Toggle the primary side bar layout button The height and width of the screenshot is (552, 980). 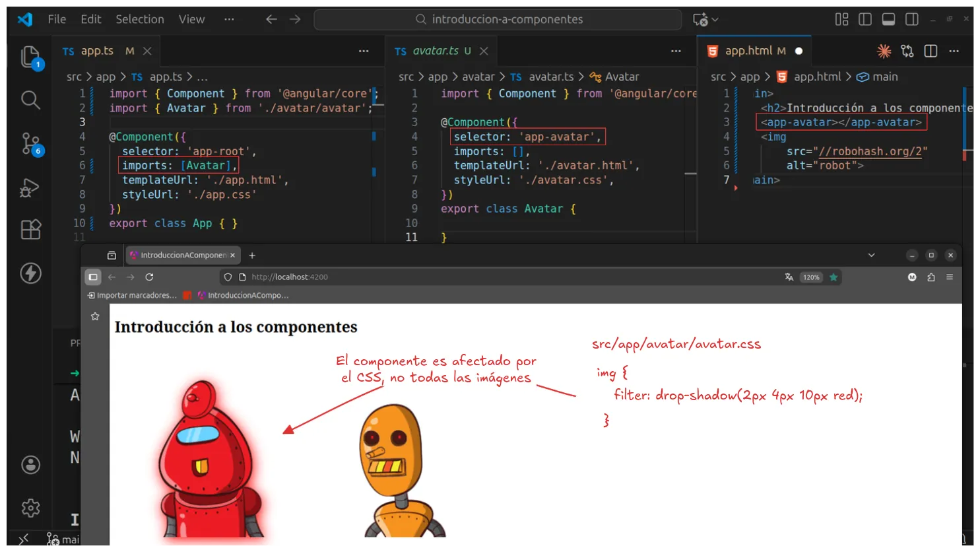pos(865,19)
